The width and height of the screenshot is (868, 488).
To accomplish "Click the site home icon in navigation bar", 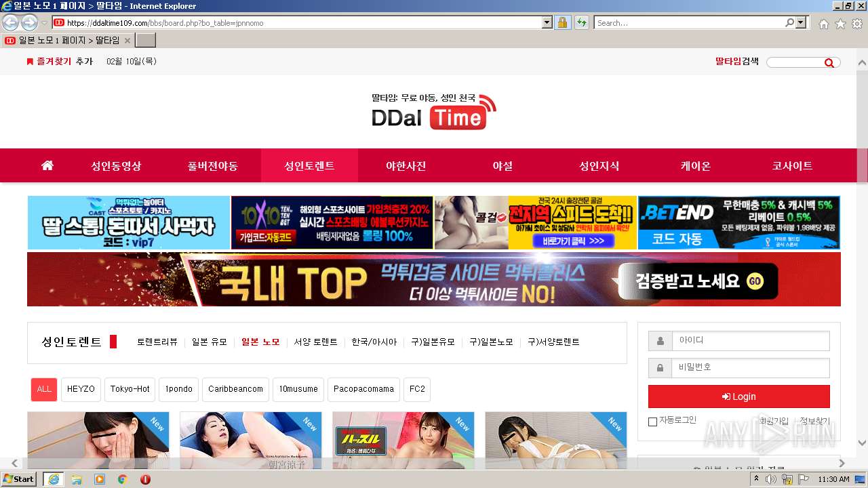I will click(x=47, y=165).
